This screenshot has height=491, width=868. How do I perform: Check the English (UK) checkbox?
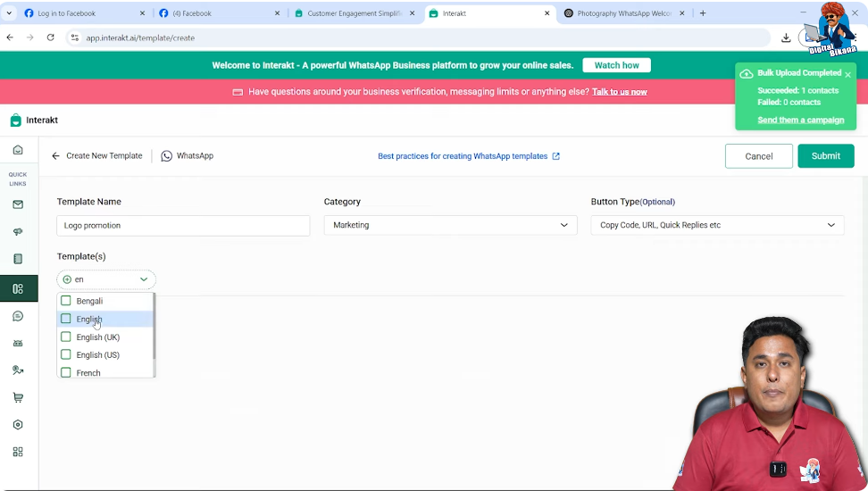coord(66,337)
